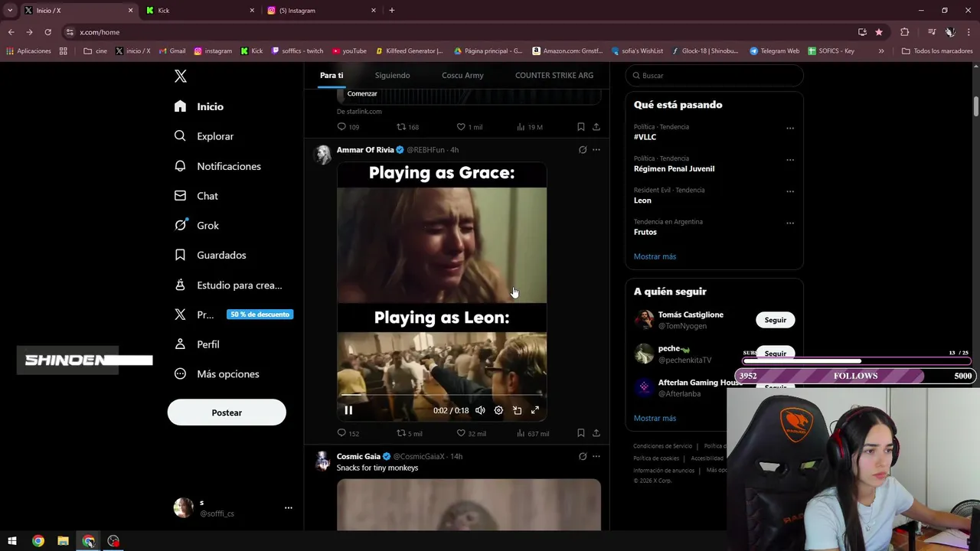This screenshot has width=980, height=551.
Task: Share the Ammar Of Rivia post
Action: coord(596,433)
